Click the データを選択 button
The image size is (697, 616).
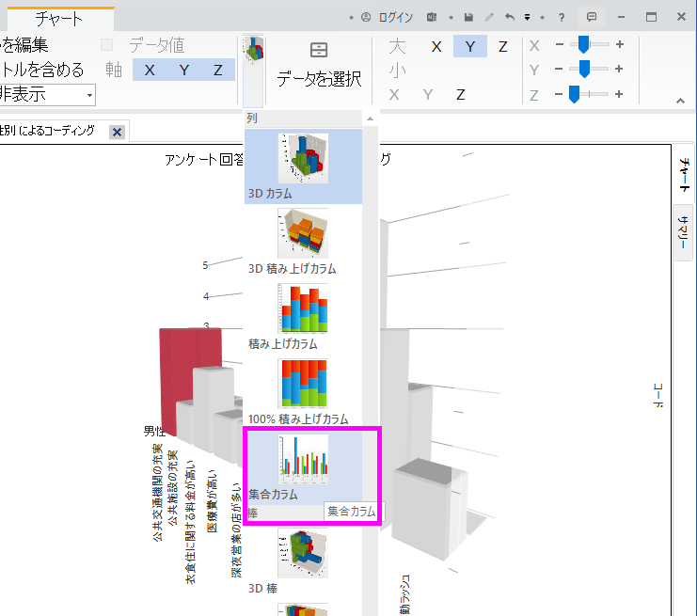(x=319, y=66)
